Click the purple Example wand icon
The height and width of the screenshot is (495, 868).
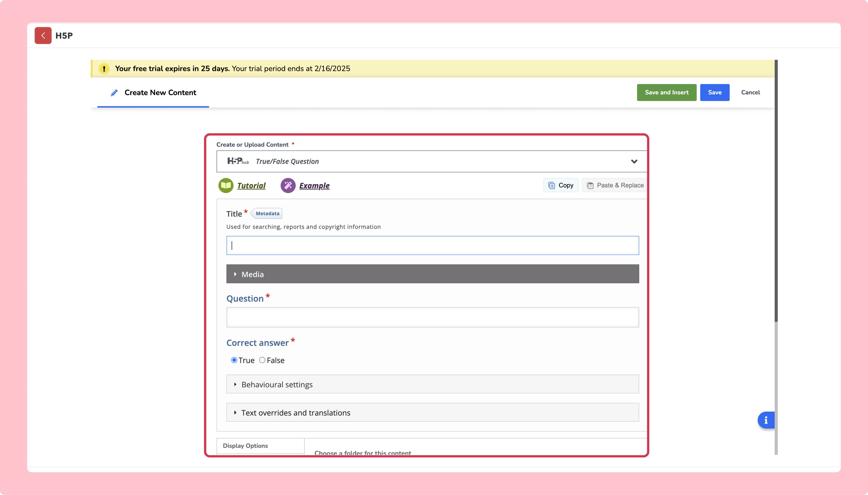pos(288,186)
